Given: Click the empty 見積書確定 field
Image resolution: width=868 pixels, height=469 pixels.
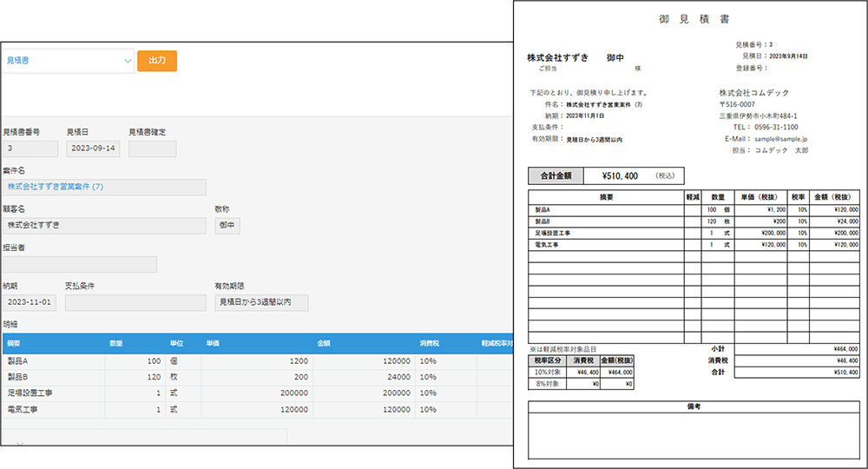Looking at the screenshot, I should click(152, 149).
